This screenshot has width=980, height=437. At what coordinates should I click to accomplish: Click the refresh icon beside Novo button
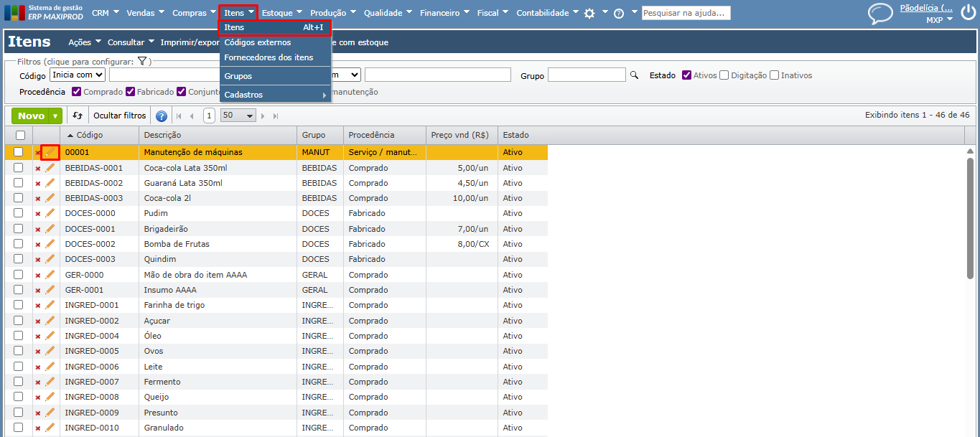(x=78, y=116)
